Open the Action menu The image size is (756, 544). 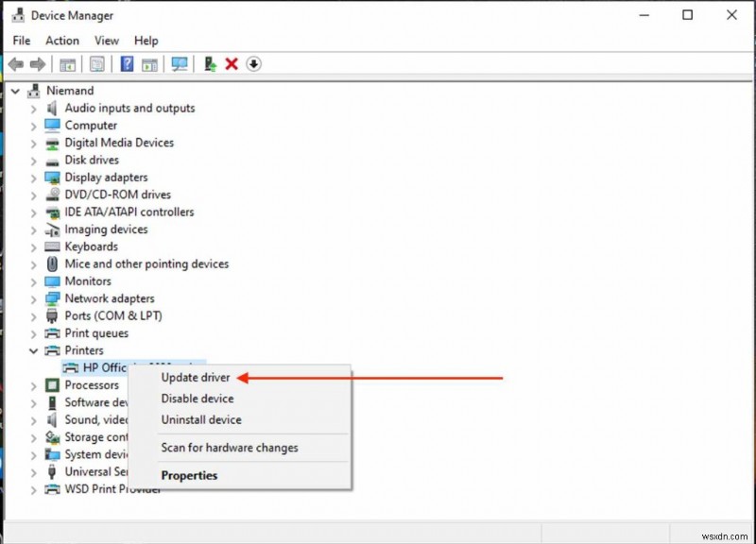(x=61, y=41)
